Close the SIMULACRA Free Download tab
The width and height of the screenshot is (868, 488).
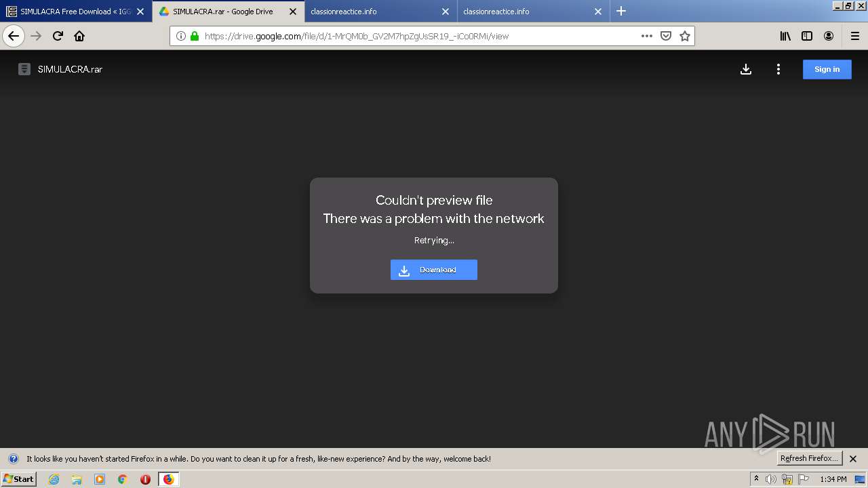point(140,12)
